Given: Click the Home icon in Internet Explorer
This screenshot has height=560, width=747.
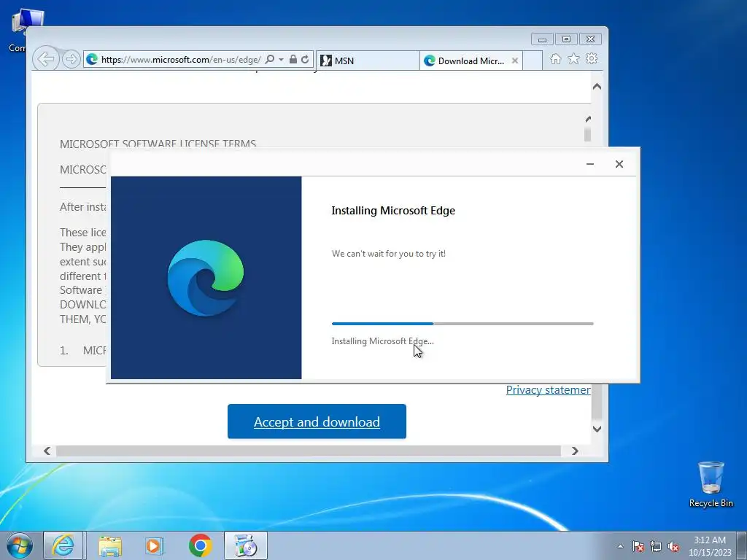Looking at the screenshot, I should [x=555, y=58].
